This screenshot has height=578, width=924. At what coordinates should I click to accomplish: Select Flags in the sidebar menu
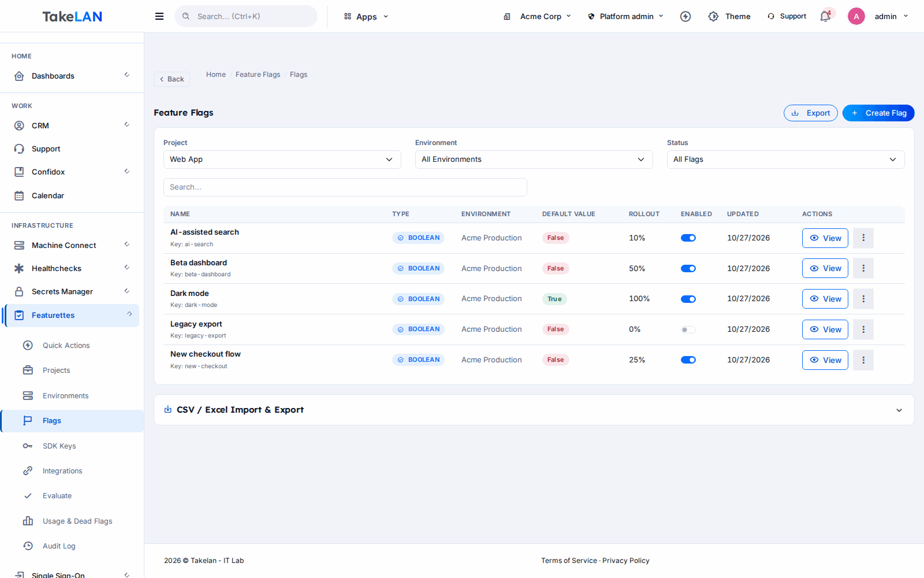(72, 421)
